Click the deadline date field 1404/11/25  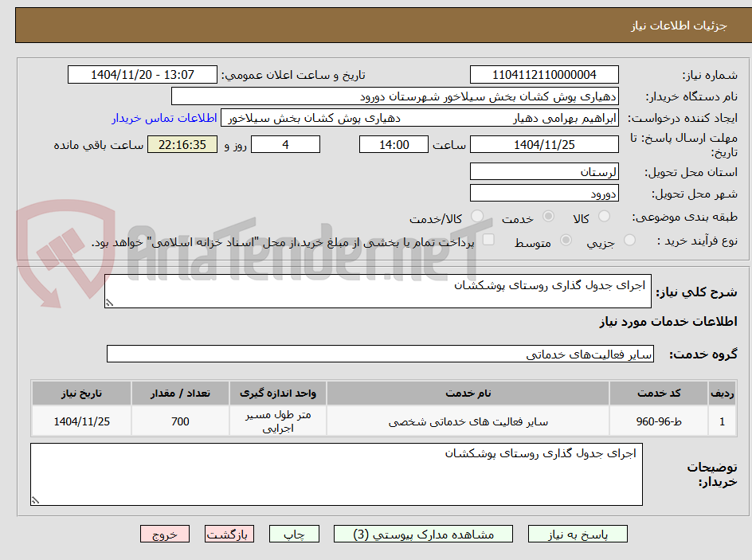coord(544,144)
